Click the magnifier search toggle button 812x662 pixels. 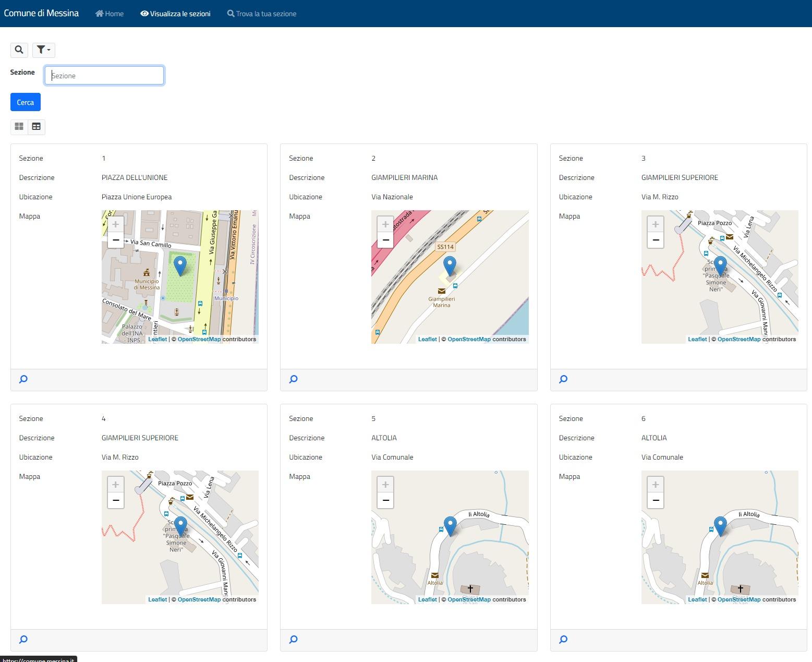[19, 50]
